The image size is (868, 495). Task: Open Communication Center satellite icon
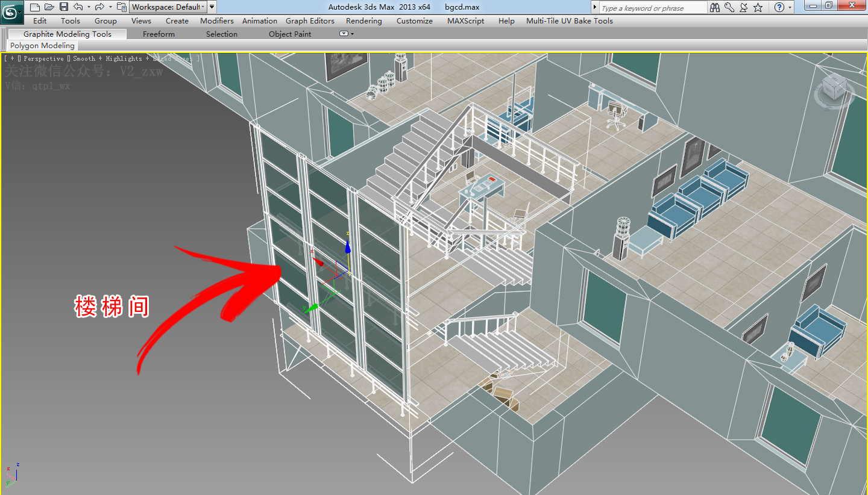[744, 7]
